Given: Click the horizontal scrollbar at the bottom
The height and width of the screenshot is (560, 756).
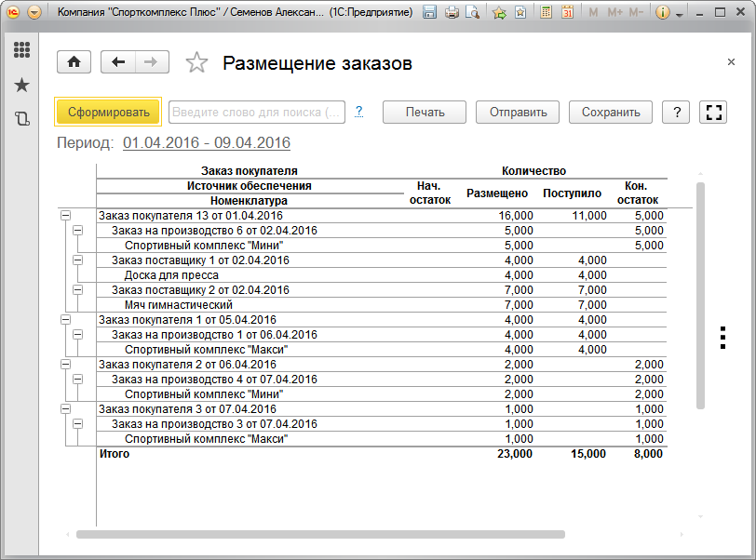Looking at the screenshot, I should pos(320,535).
